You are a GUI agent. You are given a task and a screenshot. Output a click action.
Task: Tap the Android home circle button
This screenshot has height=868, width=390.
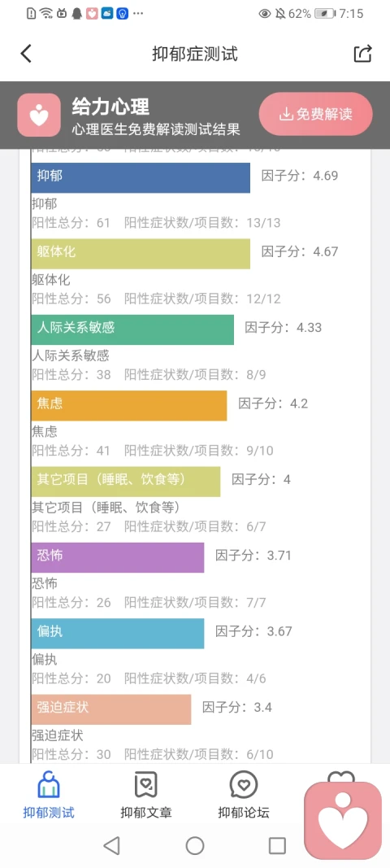195,845
